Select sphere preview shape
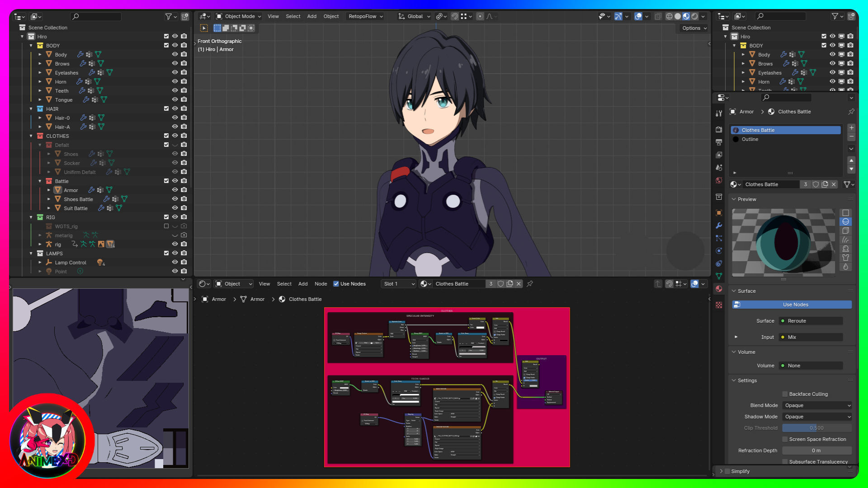 pos(845,221)
